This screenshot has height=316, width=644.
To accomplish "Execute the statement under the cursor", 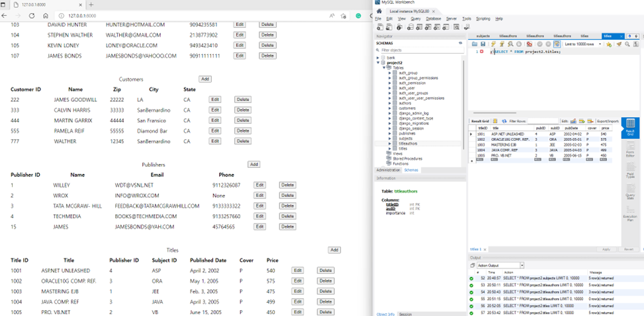I will (502, 44).
